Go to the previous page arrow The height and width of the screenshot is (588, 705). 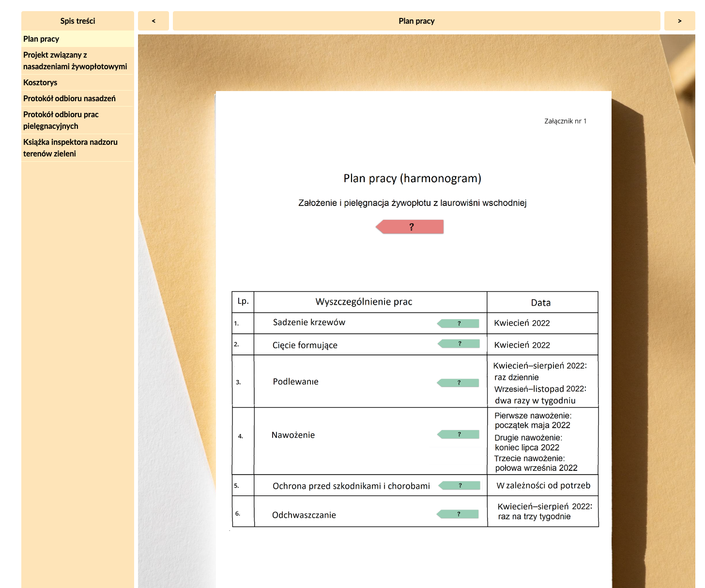point(153,21)
